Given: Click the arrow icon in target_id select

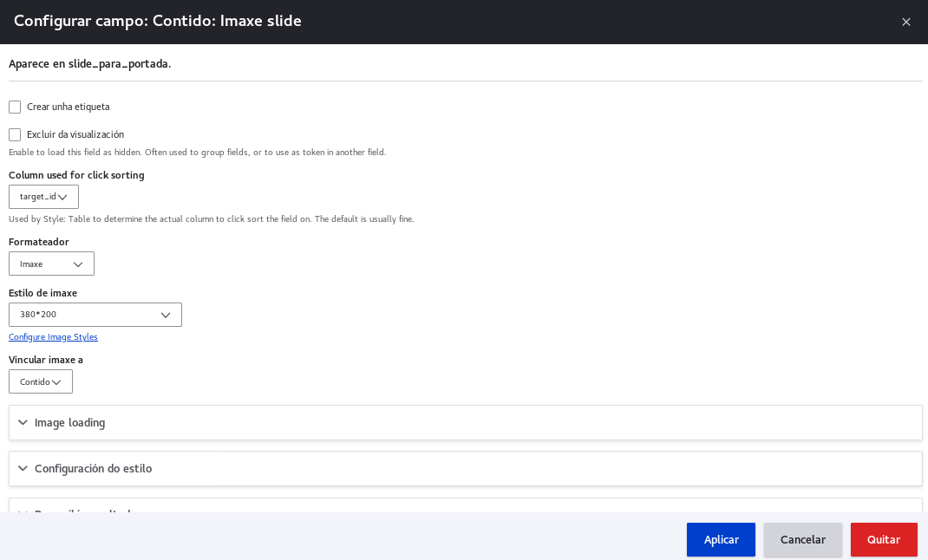Looking at the screenshot, I should pos(62,198).
